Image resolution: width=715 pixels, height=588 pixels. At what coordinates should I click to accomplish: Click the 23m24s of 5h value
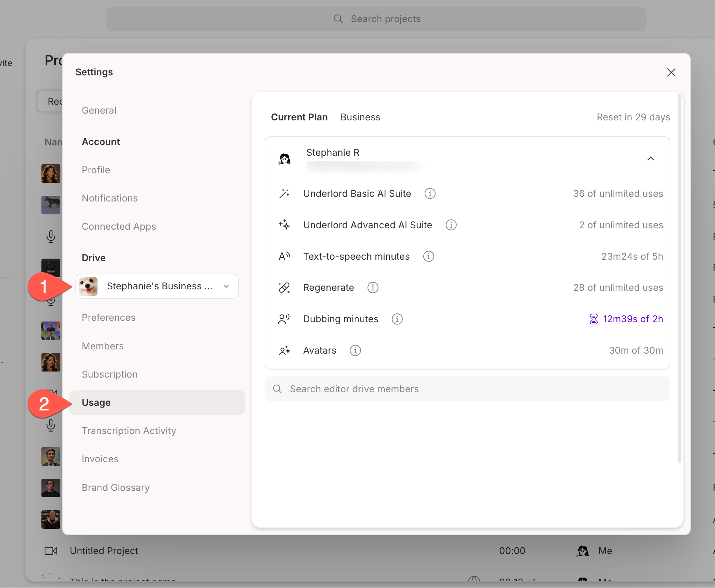[x=632, y=256]
